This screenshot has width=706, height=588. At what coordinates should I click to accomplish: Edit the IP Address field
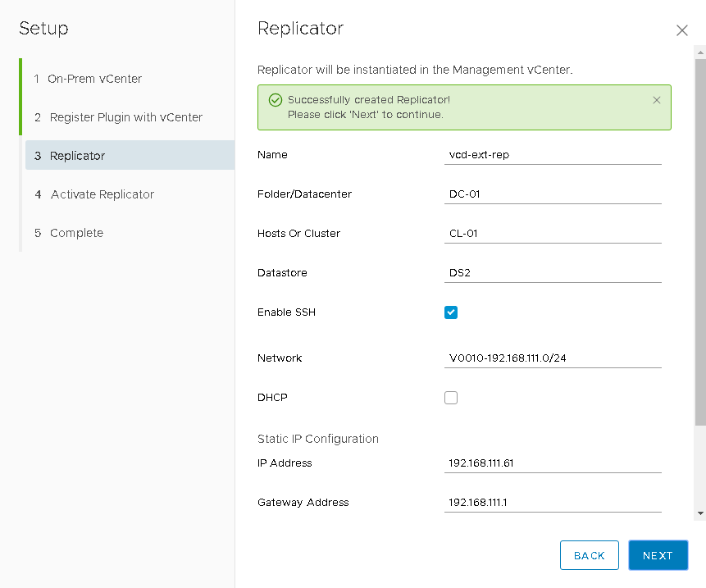[553, 463]
